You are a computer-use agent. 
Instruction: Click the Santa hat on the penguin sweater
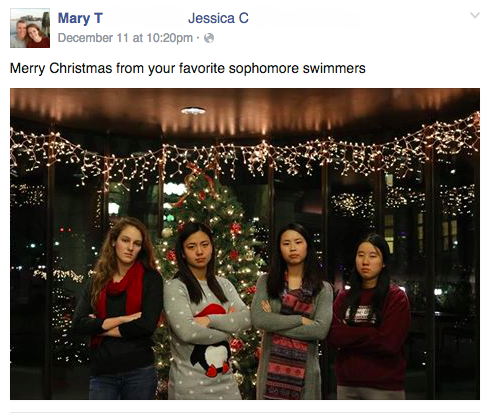[x=211, y=310]
